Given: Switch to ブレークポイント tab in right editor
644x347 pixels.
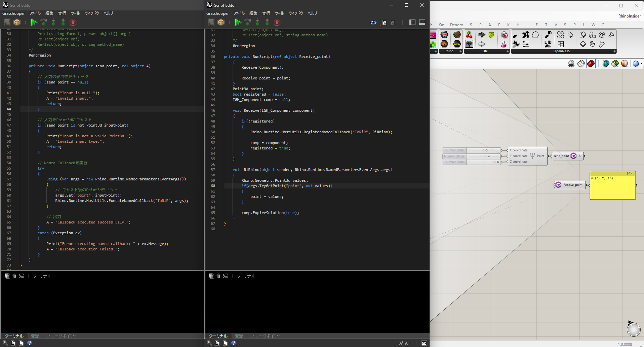Looking at the screenshot, I should [265, 336].
